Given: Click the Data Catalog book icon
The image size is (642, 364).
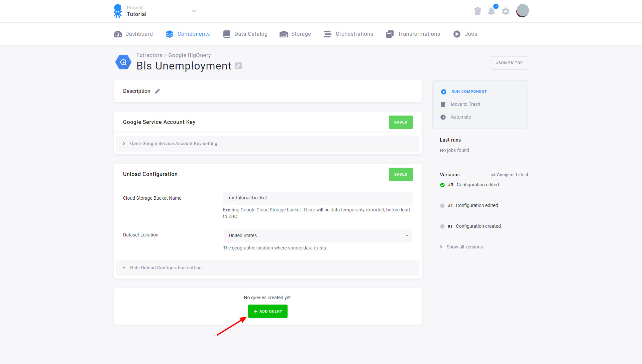Looking at the screenshot, I should (226, 34).
